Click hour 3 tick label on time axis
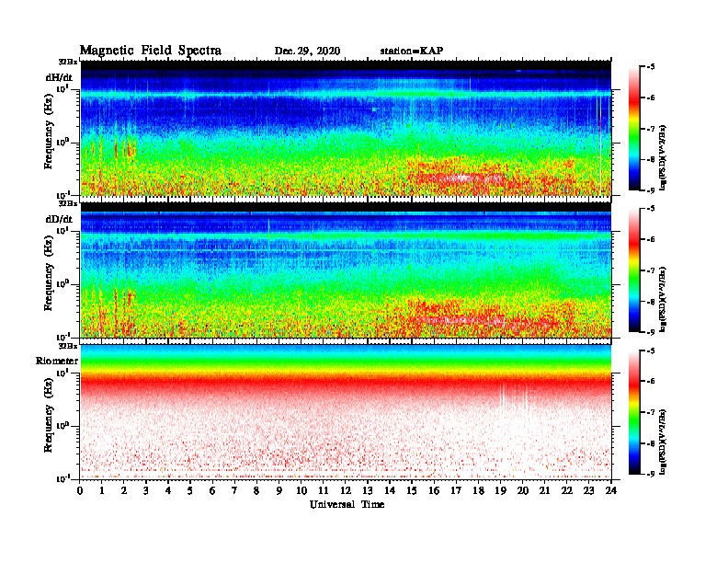728x563 pixels. pyautogui.click(x=146, y=490)
